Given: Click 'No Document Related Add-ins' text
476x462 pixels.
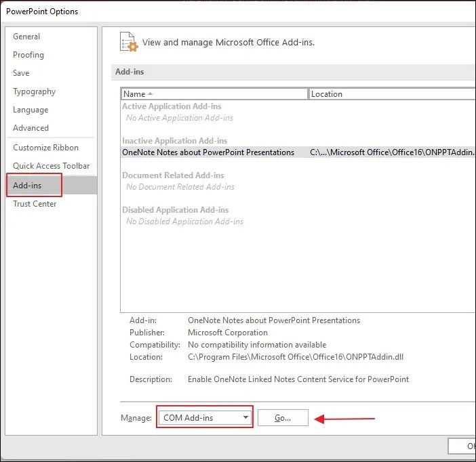Looking at the screenshot, I should [x=180, y=187].
